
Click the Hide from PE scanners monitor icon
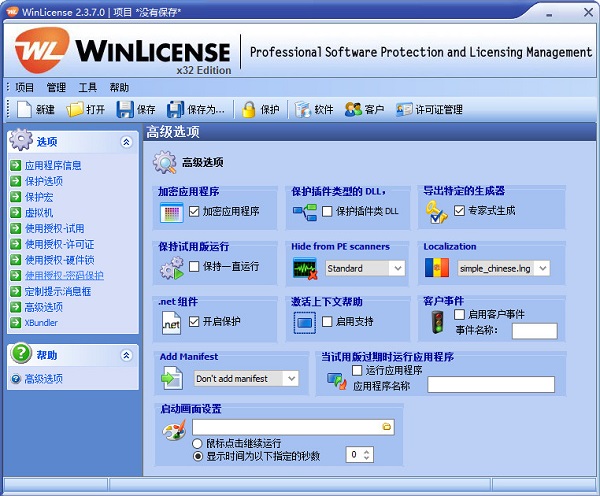pyautogui.click(x=305, y=268)
